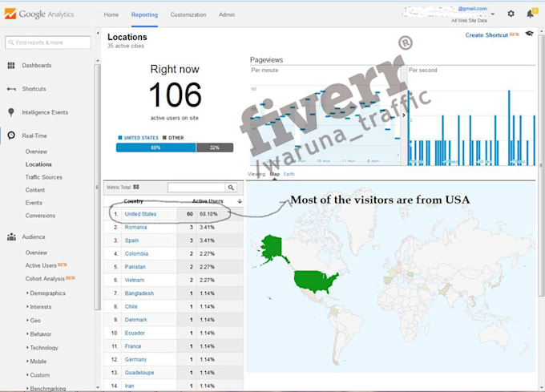
Task: Select United States in country table
Action: click(140, 214)
